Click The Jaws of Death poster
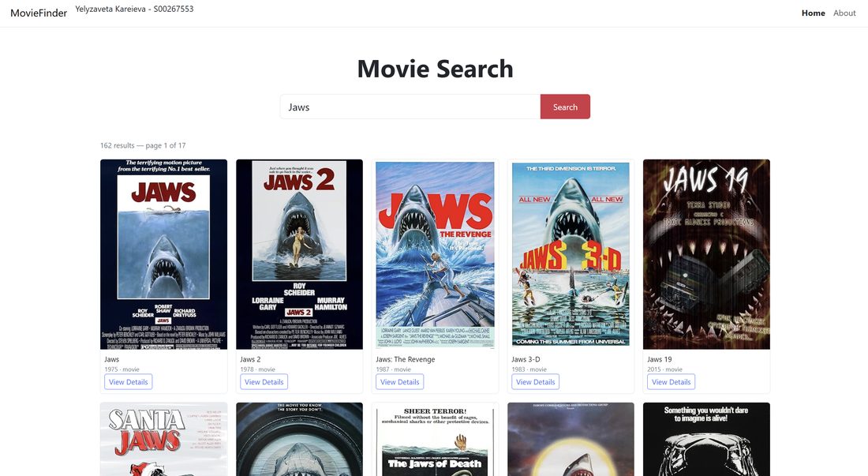Viewport: 868px width, 476px height. click(435, 440)
